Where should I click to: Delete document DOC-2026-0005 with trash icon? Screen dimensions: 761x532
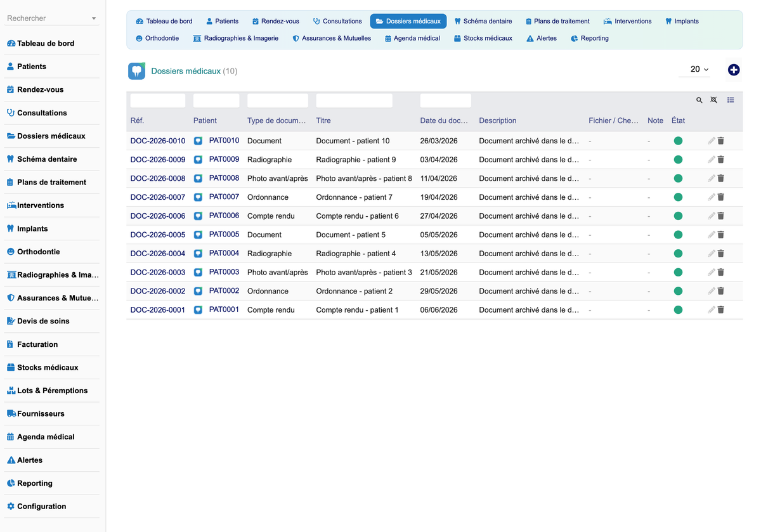tap(721, 235)
